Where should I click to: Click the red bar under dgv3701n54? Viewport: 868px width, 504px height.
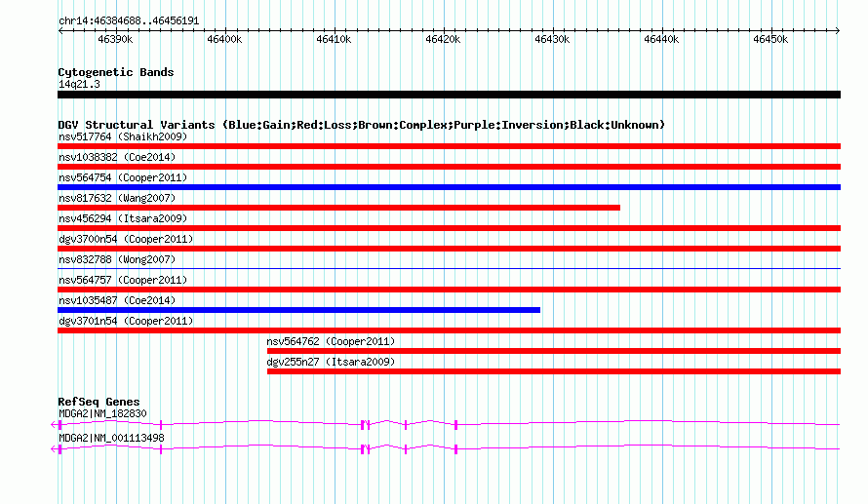449,330
